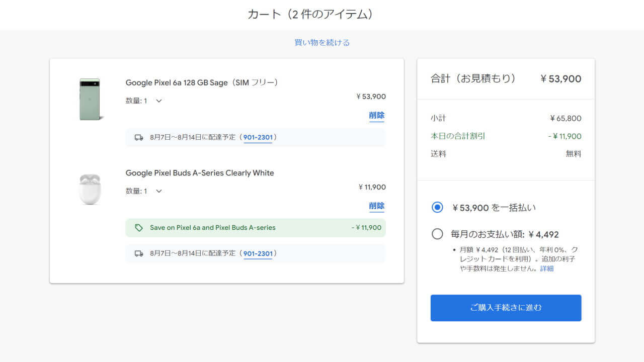Click 買い物を続ける link
The image size is (644, 362).
point(322,43)
